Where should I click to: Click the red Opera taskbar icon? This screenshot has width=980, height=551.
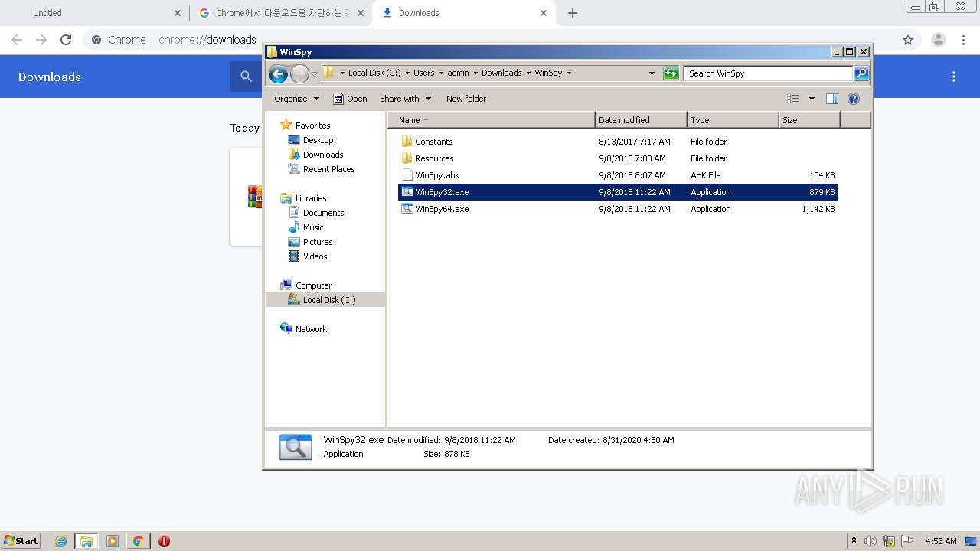[164, 541]
